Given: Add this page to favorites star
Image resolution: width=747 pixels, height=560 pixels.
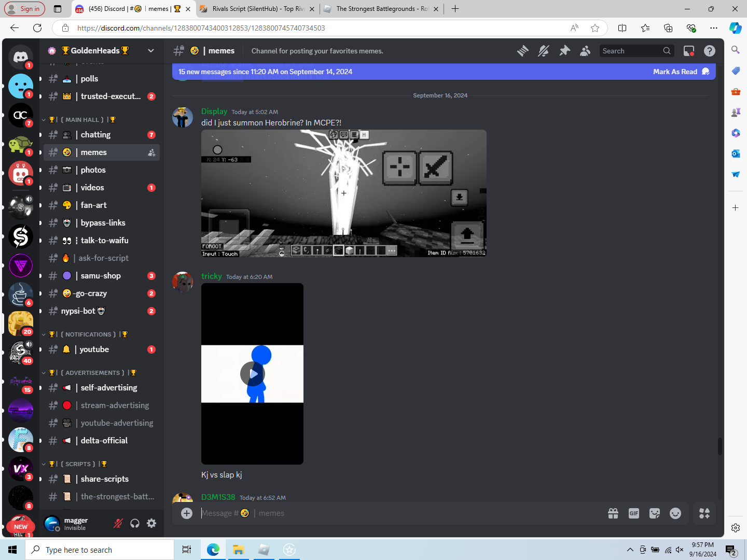Looking at the screenshot, I should click(595, 28).
